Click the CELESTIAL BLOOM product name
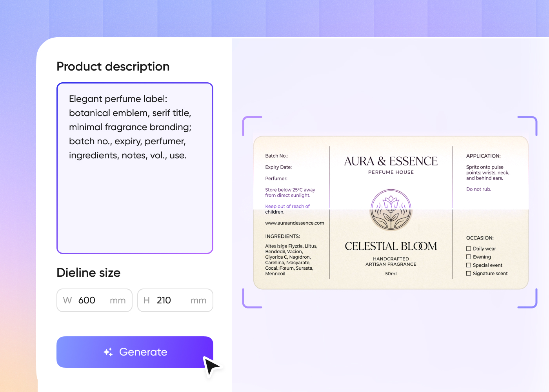Viewport: 549px width, 392px height. tap(391, 246)
